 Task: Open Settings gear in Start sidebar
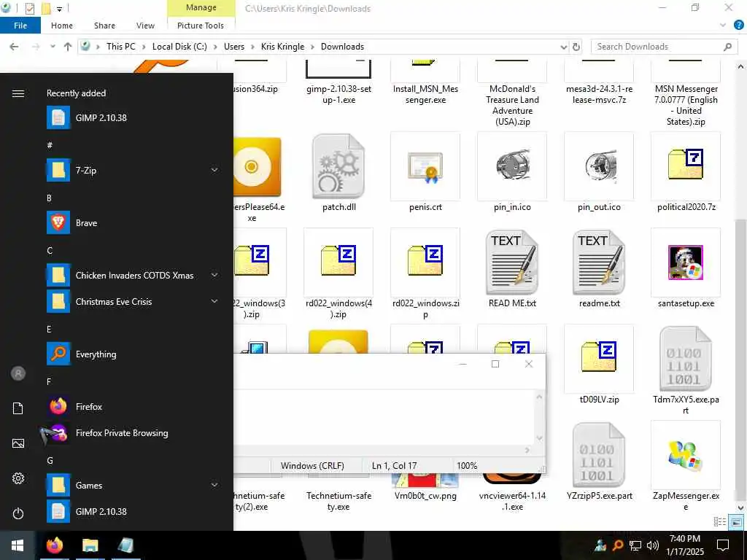18,478
